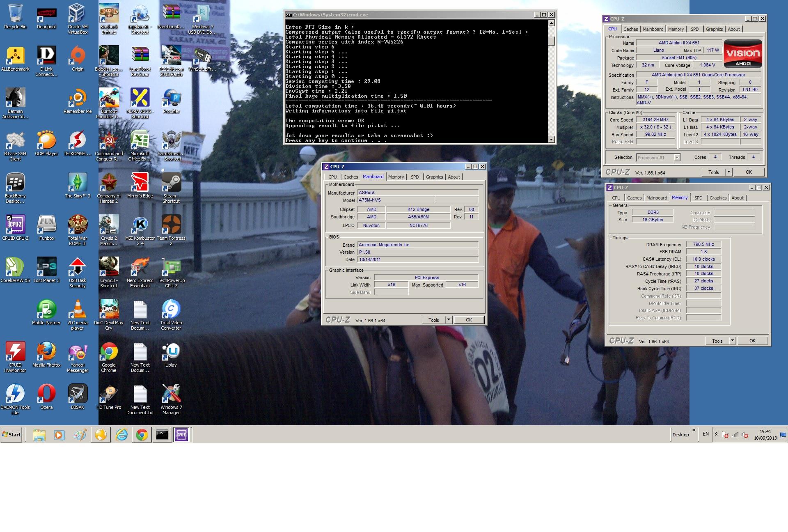Click the AMD Athlon II X4 651 name field

coord(679,43)
